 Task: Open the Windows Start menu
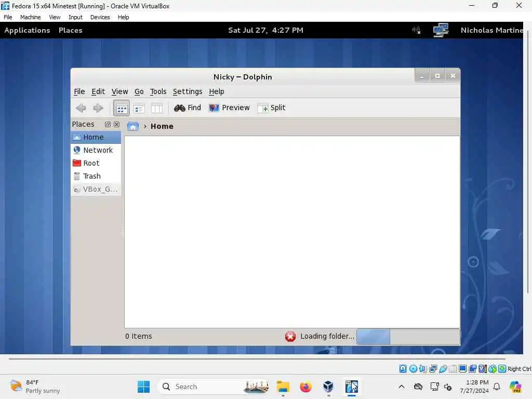click(x=144, y=387)
